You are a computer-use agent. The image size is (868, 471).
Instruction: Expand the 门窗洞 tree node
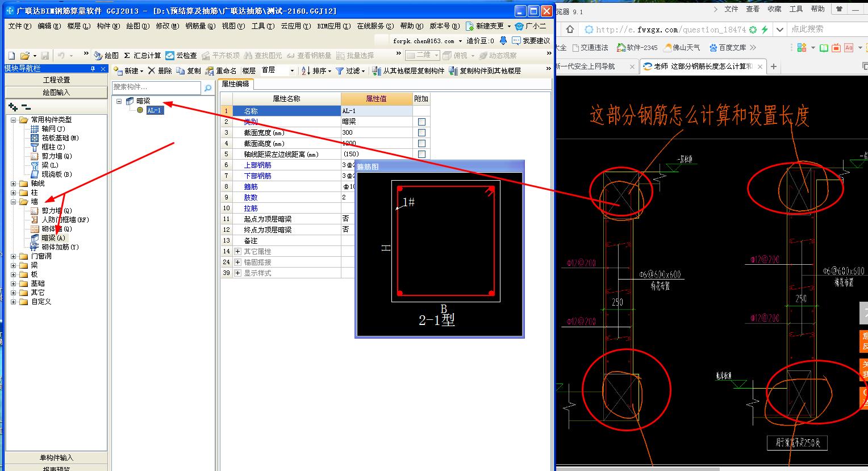pos(14,256)
